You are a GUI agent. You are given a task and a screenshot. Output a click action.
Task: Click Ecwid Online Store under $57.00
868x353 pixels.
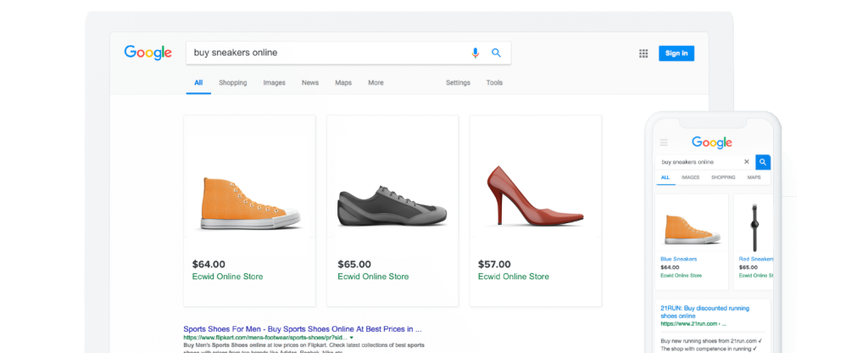pos(514,277)
